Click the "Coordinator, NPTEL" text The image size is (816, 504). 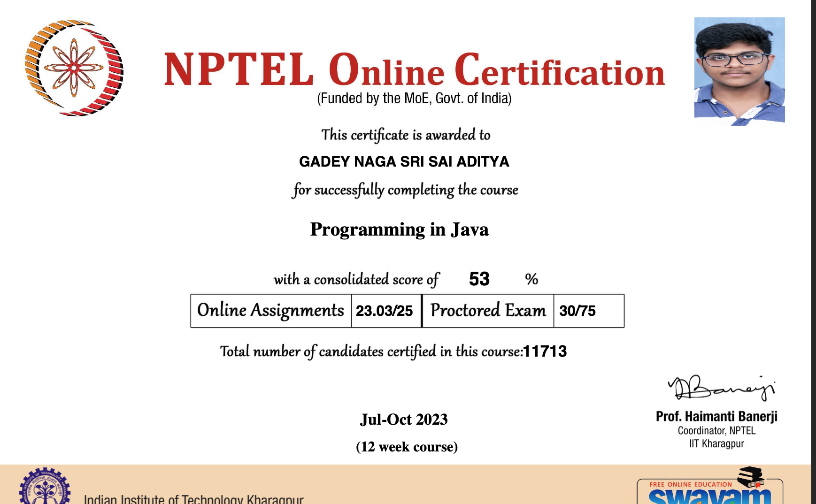pos(716,431)
